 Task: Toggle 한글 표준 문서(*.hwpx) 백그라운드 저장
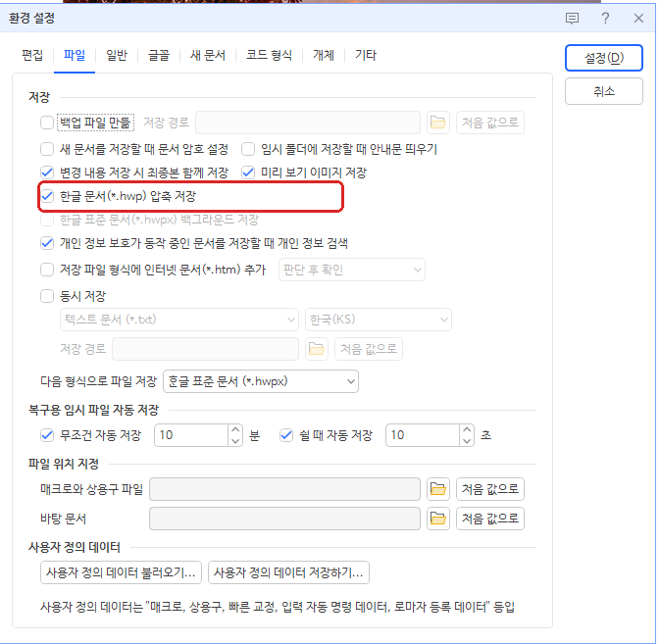(47, 220)
